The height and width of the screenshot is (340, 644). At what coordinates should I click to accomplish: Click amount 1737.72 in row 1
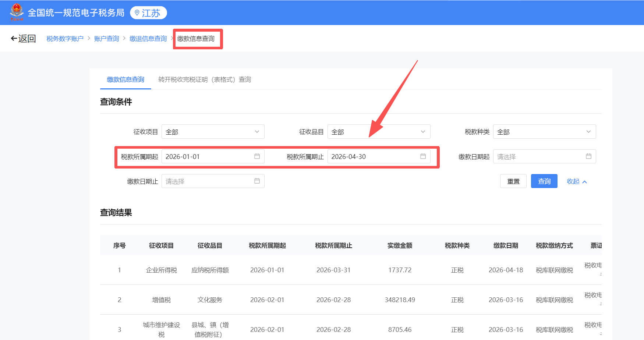[400, 270]
